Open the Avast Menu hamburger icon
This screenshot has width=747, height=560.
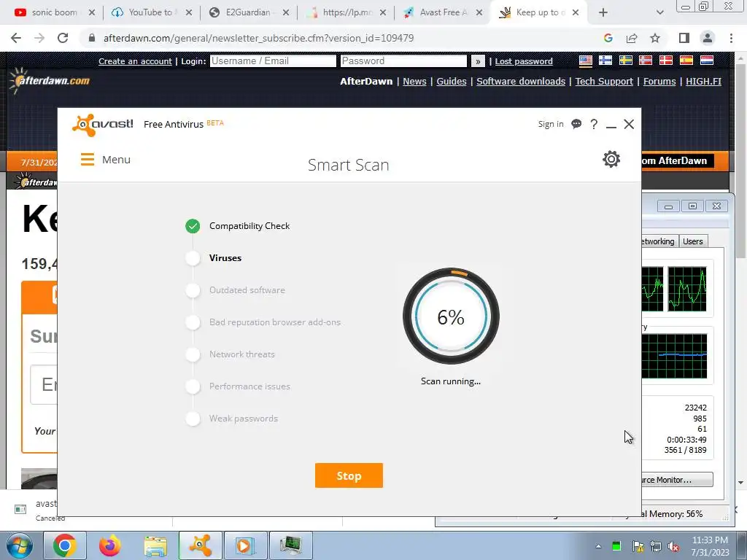pyautogui.click(x=88, y=160)
